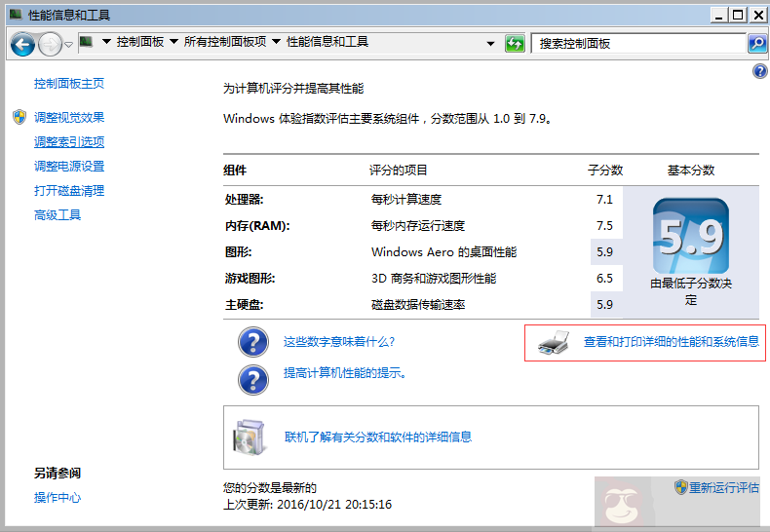Click the green refresh button beside address bar
770x532 pixels.
(x=515, y=43)
